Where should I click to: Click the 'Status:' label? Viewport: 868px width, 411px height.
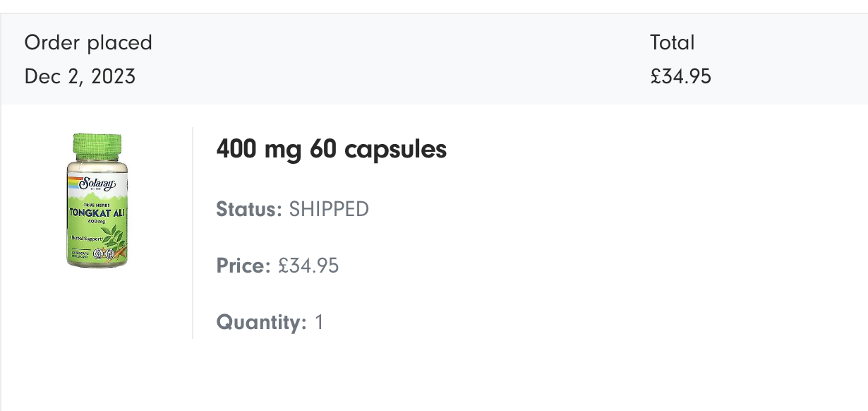[249, 209]
